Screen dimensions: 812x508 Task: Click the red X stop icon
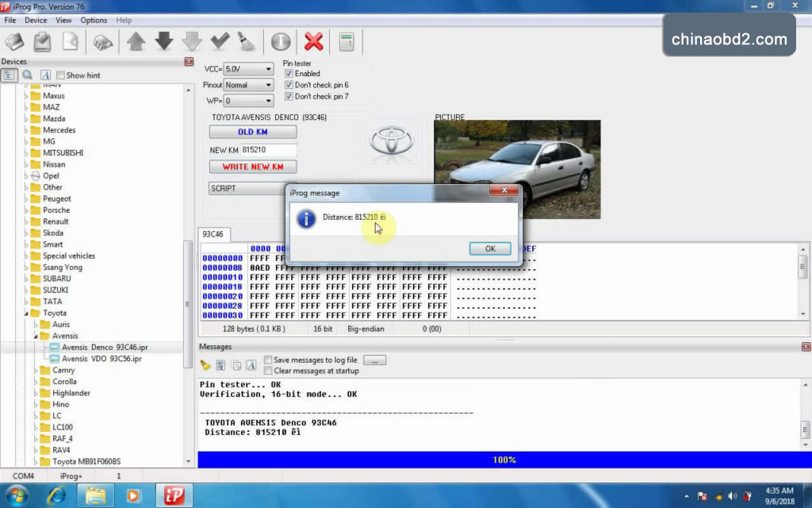(x=314, y=42)
